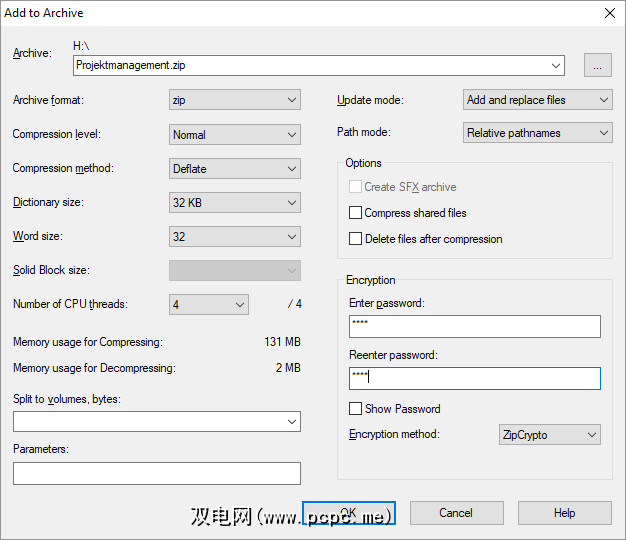626x540 pixels.
Task: Open Help for this dialog
Action: click(x=564, y=513)
